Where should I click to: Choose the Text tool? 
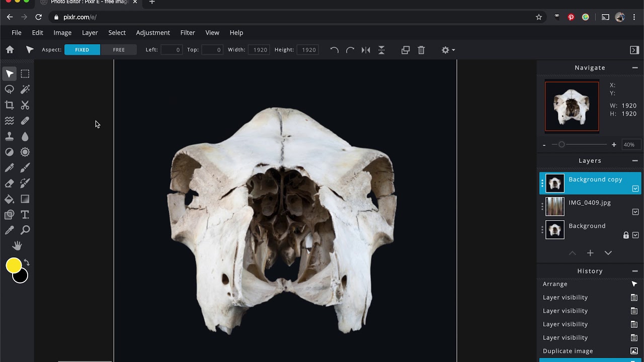[x=25, y=215]
